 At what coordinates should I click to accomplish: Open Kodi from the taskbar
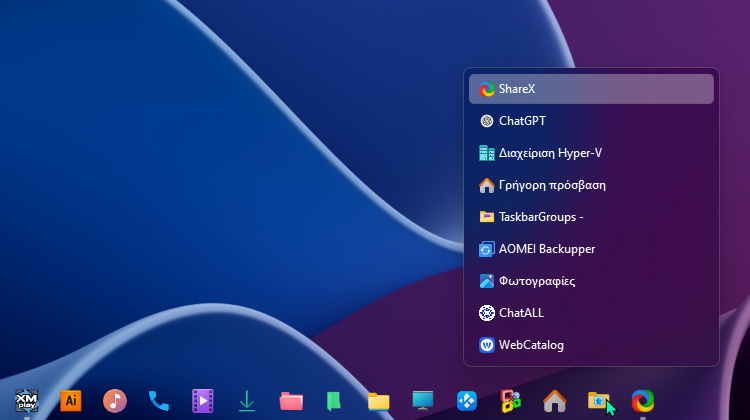(x=467, y=400)
